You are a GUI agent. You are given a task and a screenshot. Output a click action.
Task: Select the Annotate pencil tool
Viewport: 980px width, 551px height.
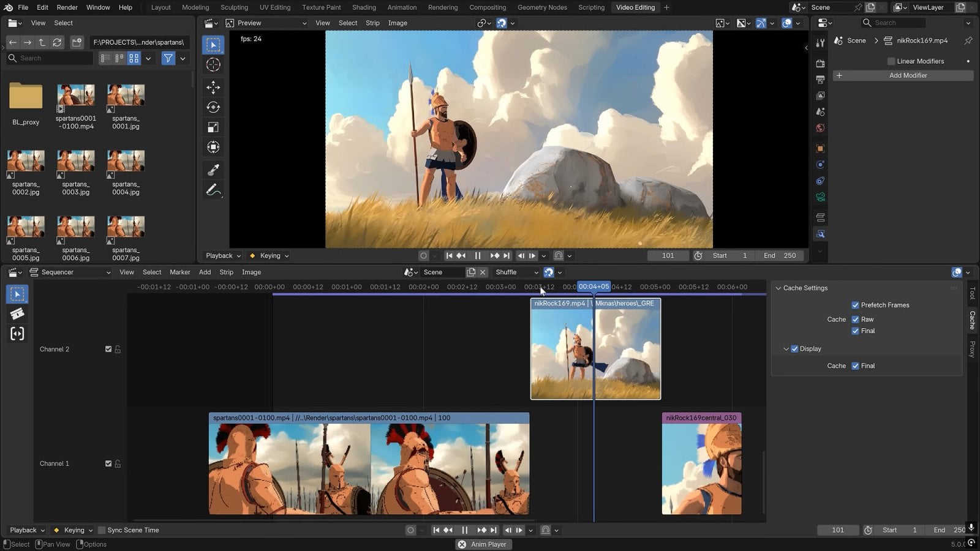coord(213,190)
